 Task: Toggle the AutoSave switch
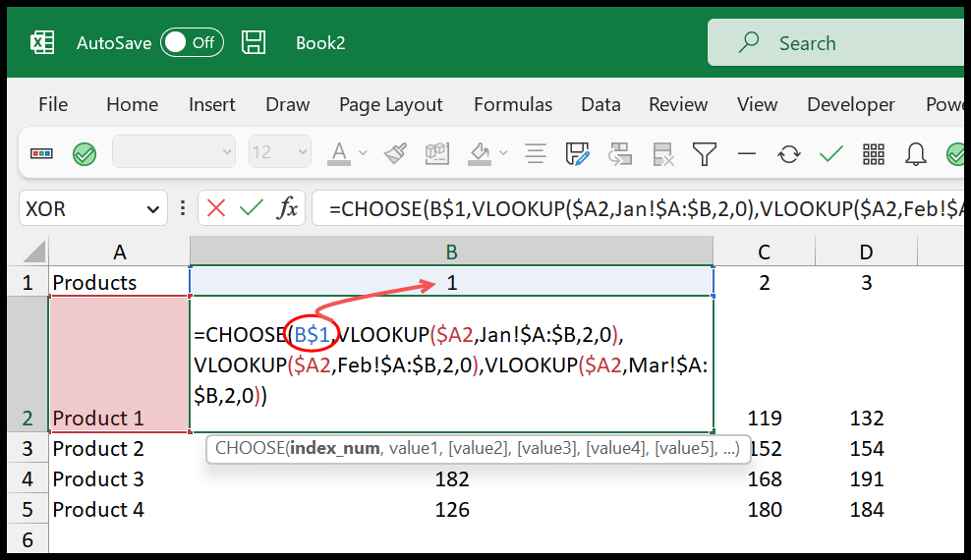(x=192, y=42)
